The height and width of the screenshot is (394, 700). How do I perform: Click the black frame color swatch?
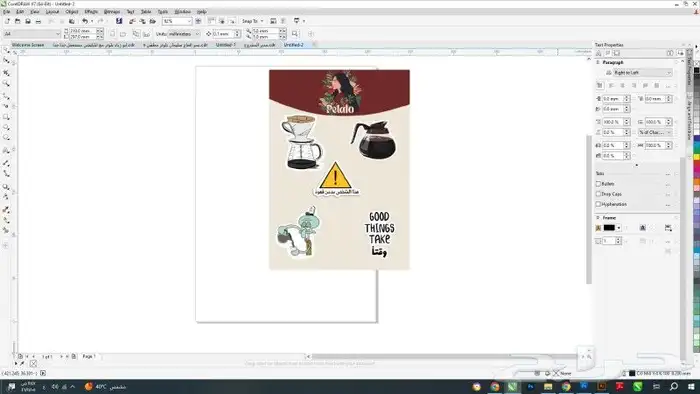[609, 228]
